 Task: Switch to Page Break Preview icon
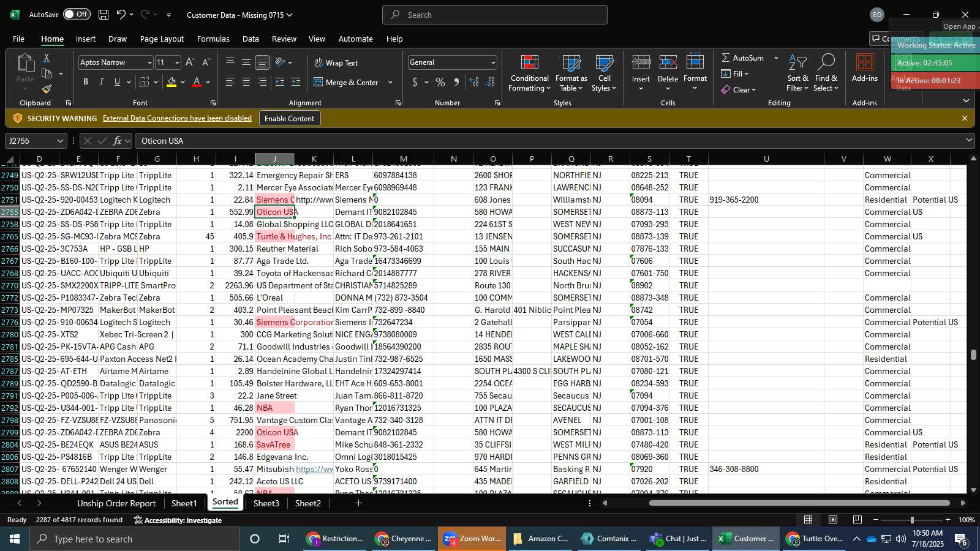[x=858, y=520]
